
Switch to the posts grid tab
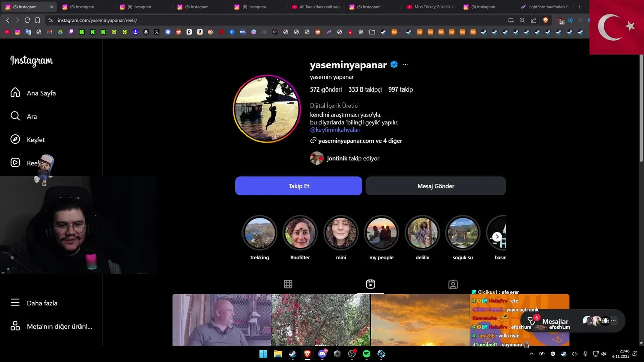288,284
